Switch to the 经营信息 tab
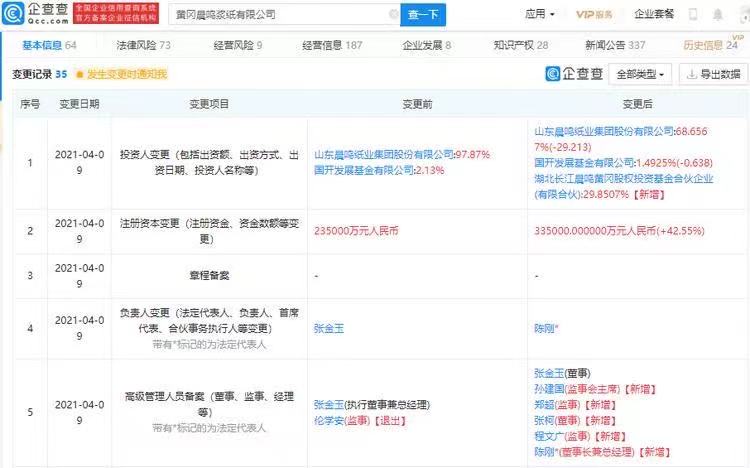Screen dimensions: 750x468 point(332,45)
